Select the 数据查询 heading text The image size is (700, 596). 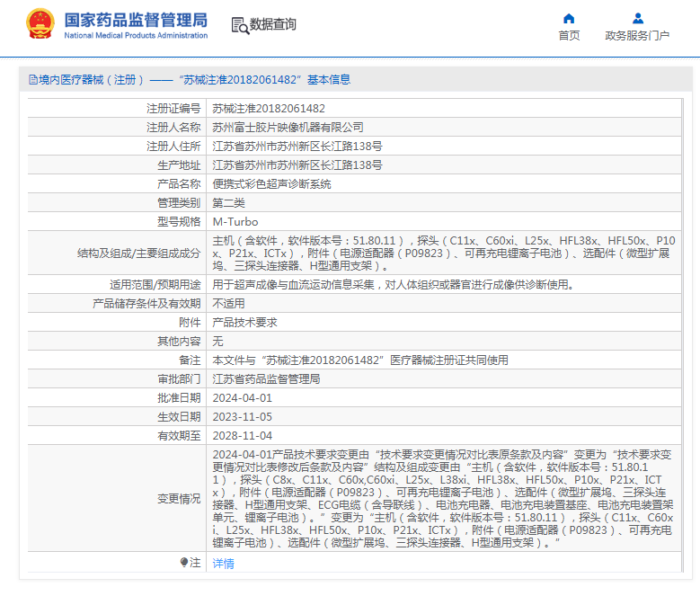273,24
